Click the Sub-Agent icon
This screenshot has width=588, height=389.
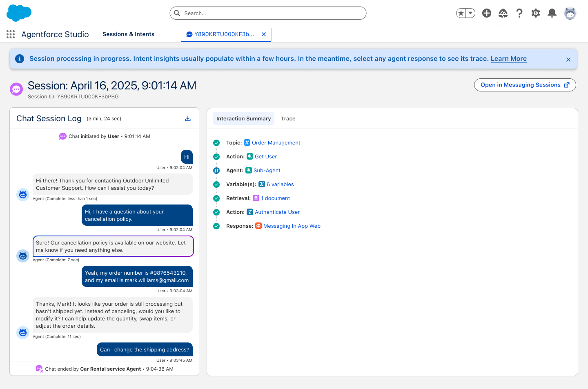point(249,170)
